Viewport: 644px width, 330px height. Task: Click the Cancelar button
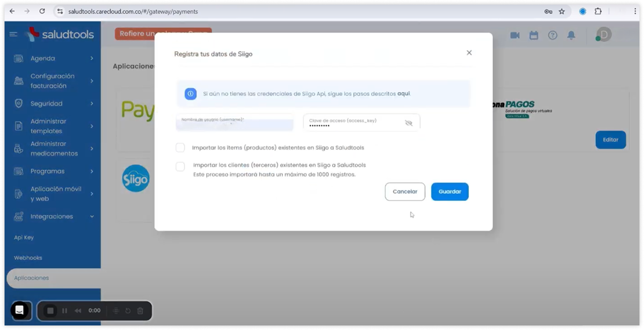click(x=405, y=192)
